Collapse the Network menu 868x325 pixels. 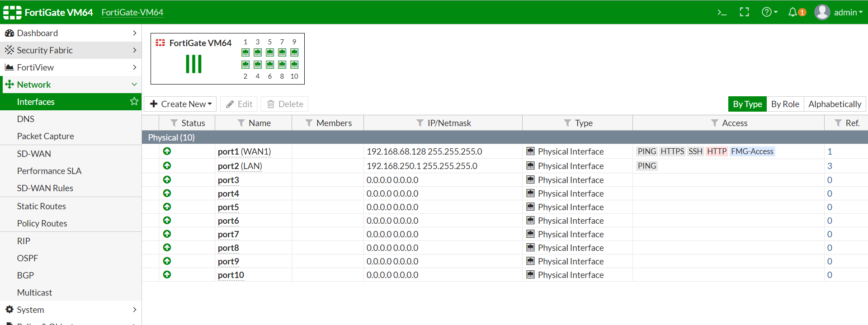(x=71, y=85)
